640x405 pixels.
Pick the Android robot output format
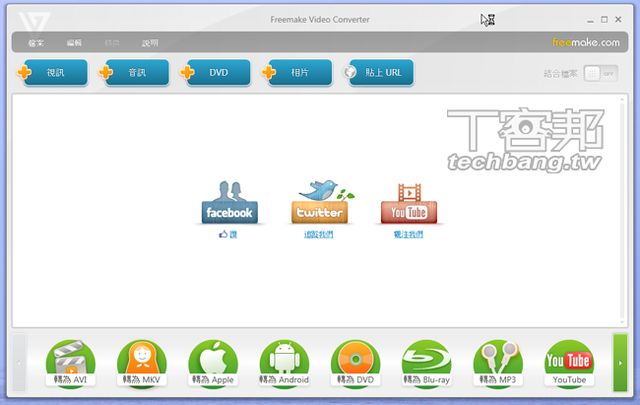point(284,363)
